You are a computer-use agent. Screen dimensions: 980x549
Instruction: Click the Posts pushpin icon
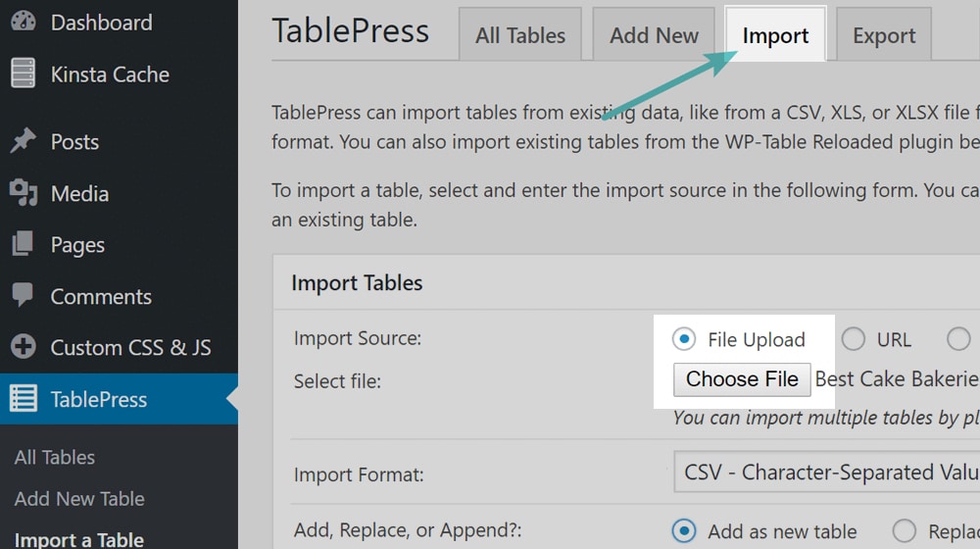point(24,141)
